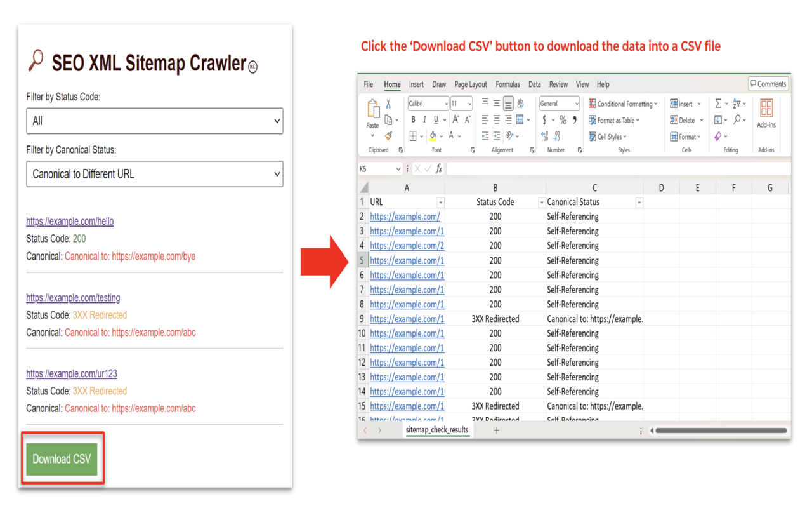Screen dimensions: 812x508
Task: Apply bold formatting from the Font group
Action: tap(414, 119)
